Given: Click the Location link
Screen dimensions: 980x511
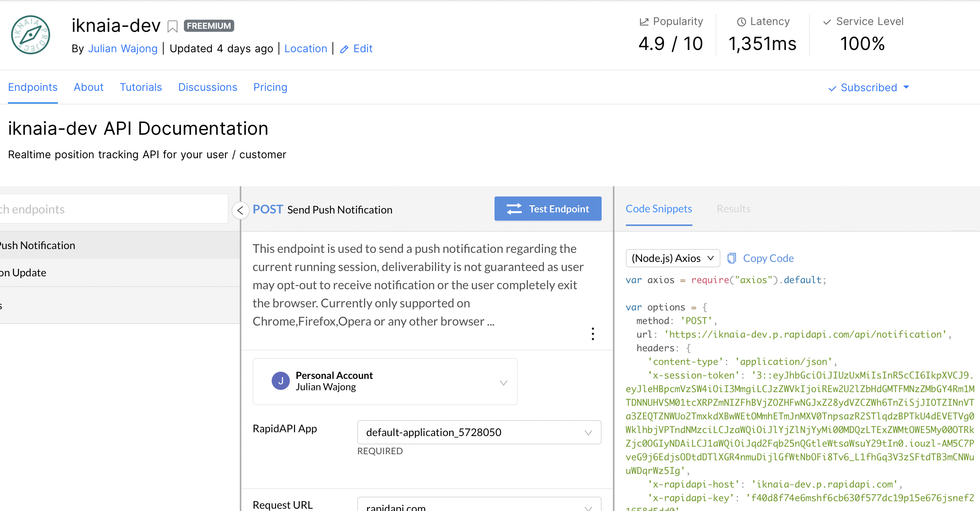Looking at the screenshot, I should [306, 49].
